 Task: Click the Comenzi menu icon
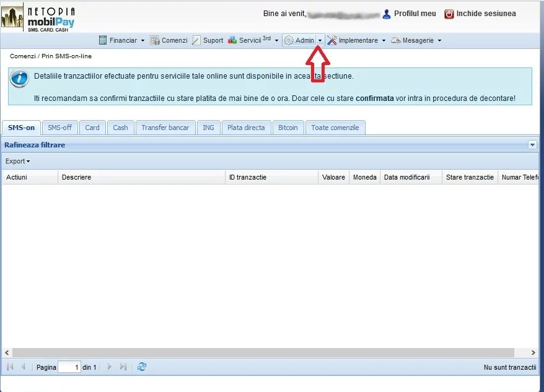tap(155, 40)
